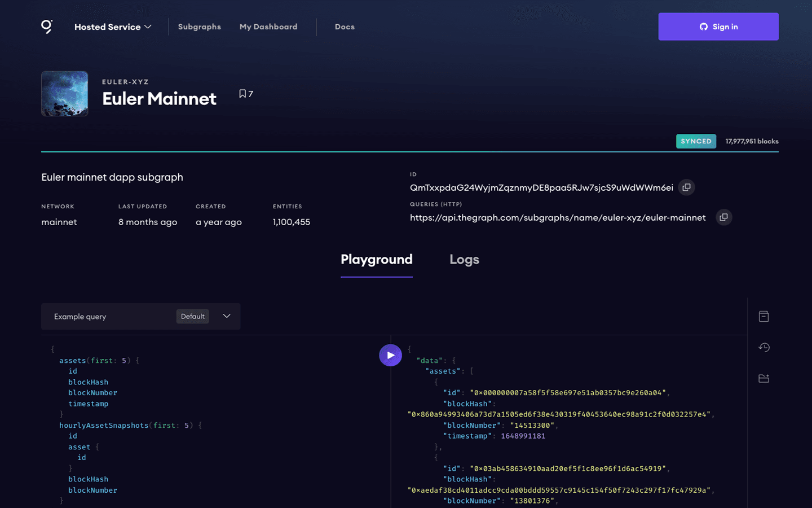Run the query with the play button
The image size is (812, 508).
point(390,355)
